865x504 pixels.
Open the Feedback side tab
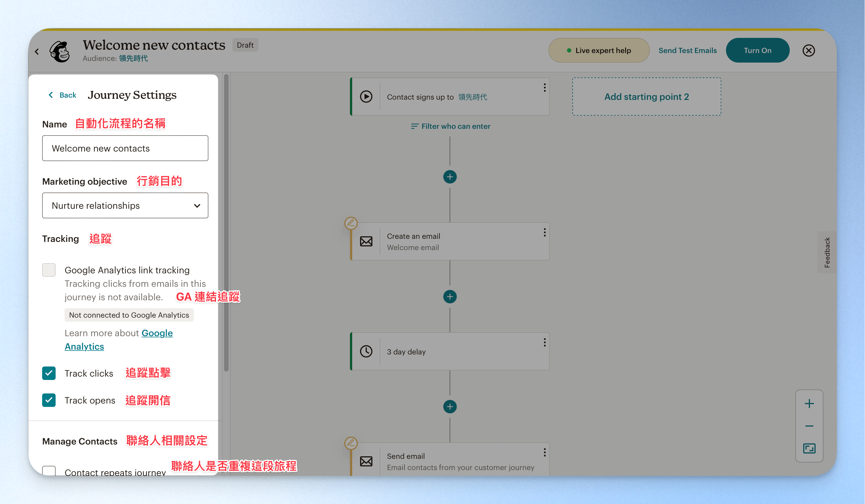[827, 253]
